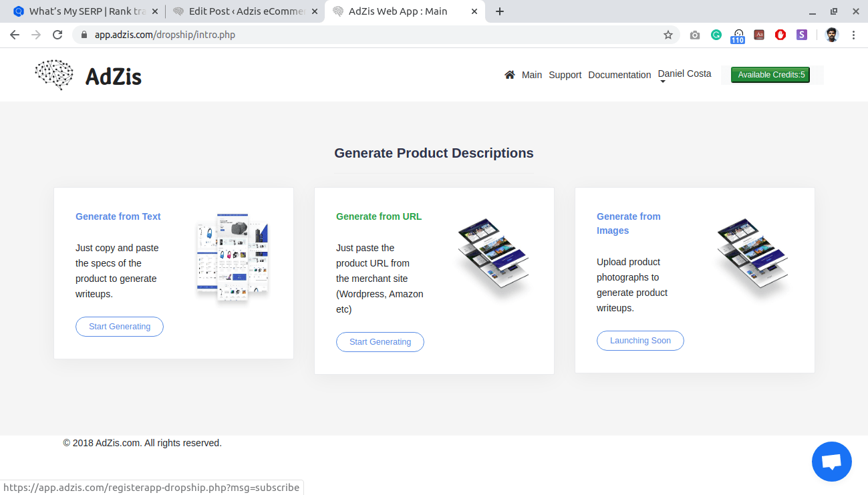Viewport: 868px width, 495px height.
Task: Select the AdZis Web App : Main tab
Action: click(x=405, y=11)
